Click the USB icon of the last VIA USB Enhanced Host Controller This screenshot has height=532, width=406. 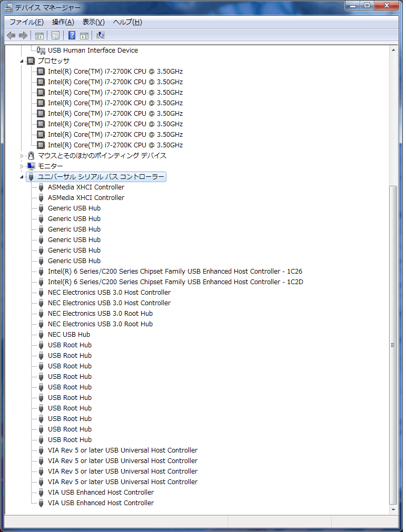click(41, 503)
